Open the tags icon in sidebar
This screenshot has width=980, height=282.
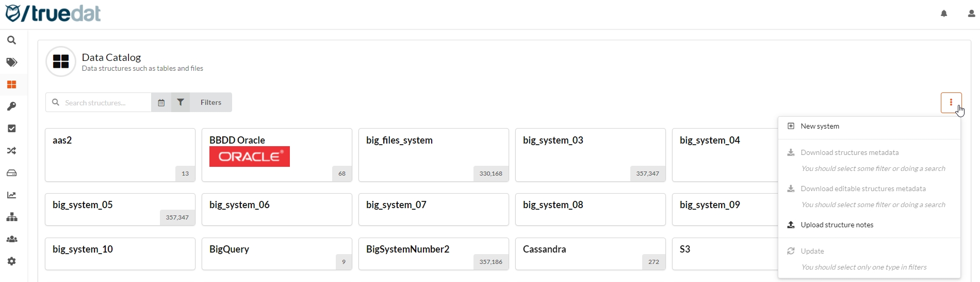point(11,62)
